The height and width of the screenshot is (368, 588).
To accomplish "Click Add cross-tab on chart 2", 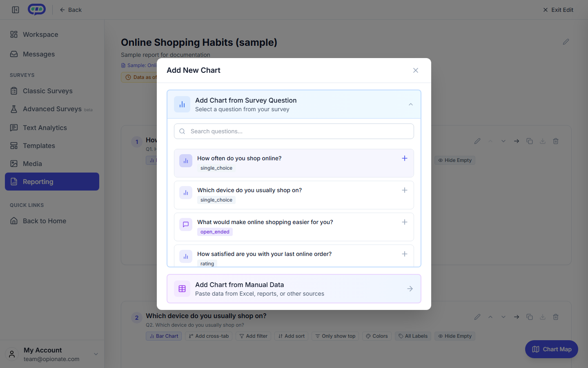I will [209, 336].
